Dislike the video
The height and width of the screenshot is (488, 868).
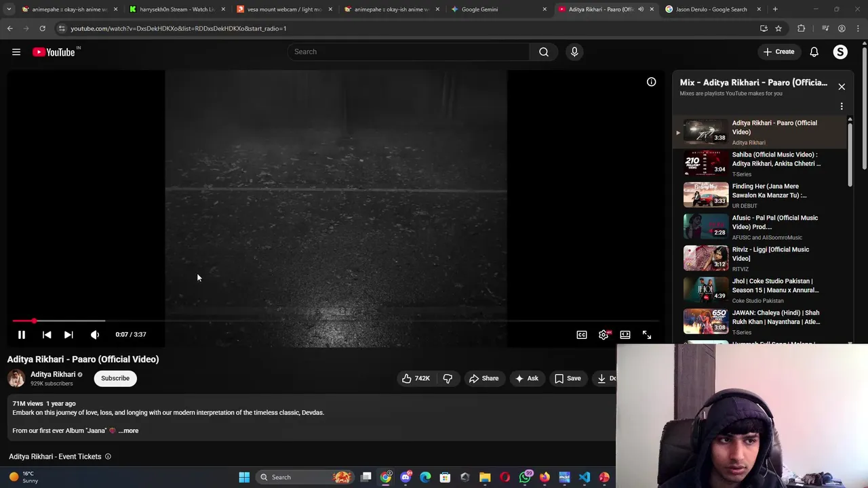448,378
